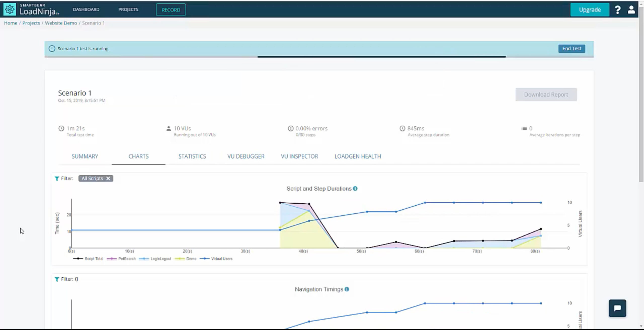Click info icon next to Navigation Timings
This screenshot has width=644, height=330.
347,289
